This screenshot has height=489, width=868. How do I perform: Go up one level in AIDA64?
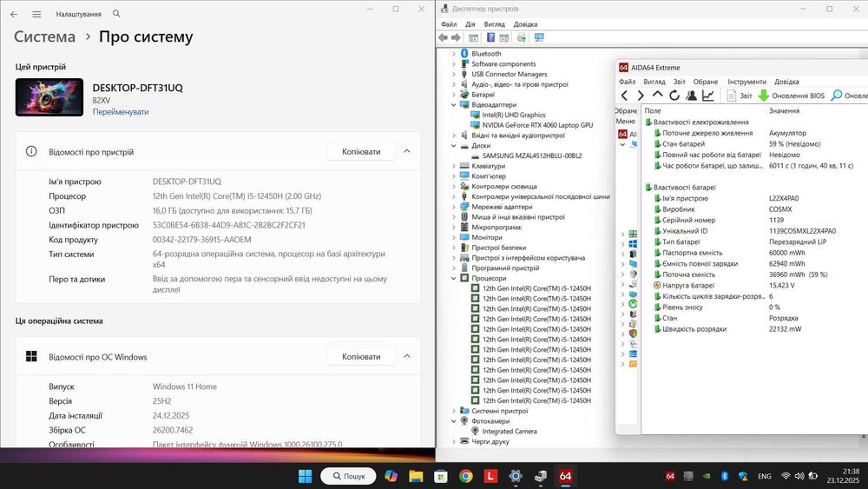coord(657,96)
